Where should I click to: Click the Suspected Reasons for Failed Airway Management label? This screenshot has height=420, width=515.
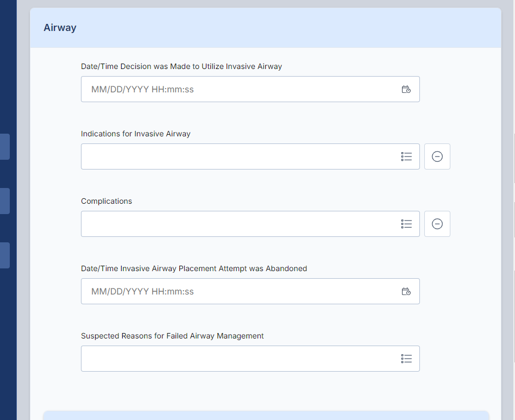172,336
